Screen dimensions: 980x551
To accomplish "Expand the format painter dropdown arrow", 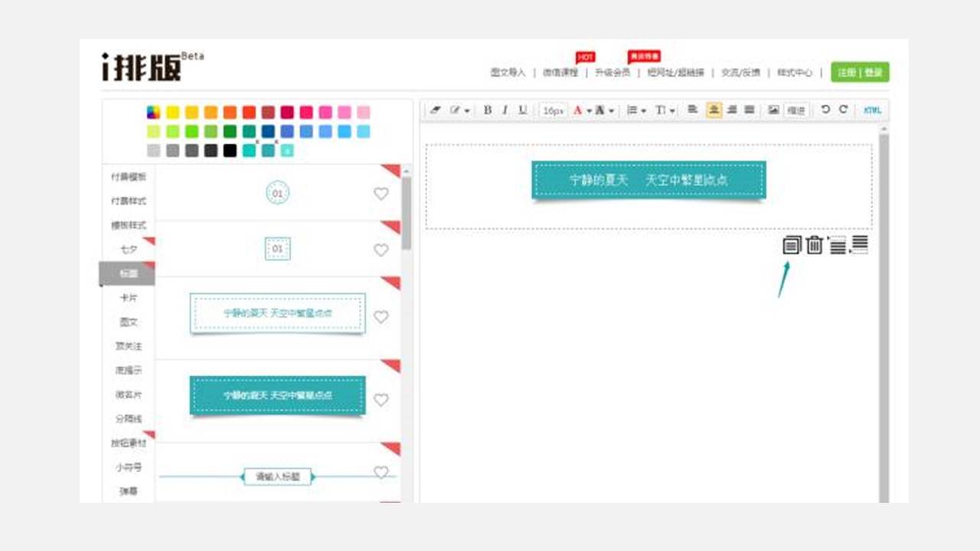I will (x=467, y=111).
